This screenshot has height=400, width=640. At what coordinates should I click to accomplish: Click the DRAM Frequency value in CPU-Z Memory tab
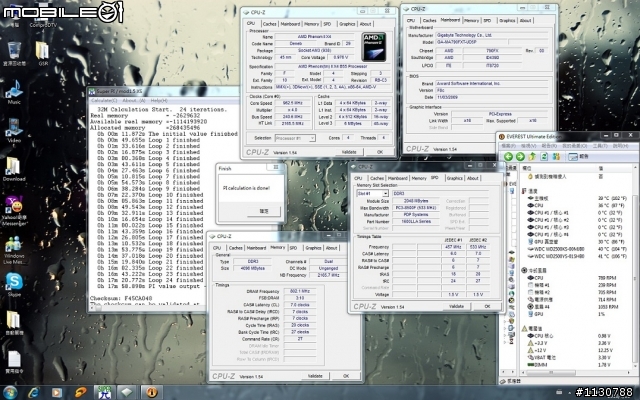[x=300, y=291]
